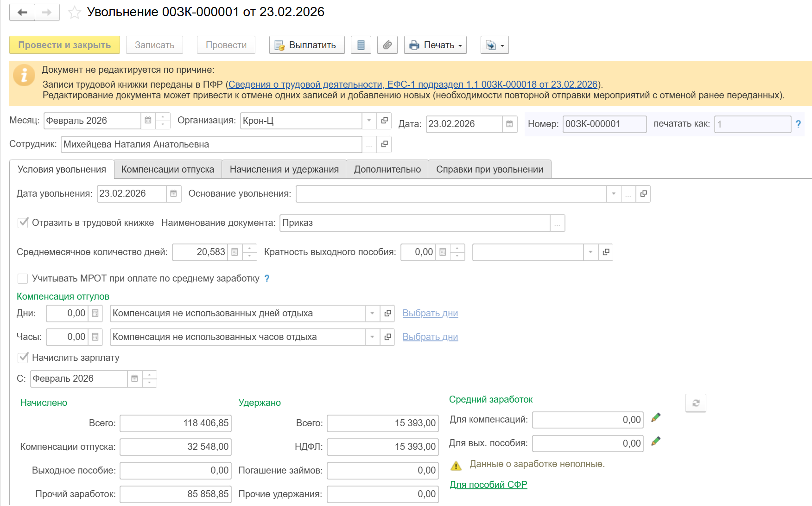The height and width of the screenshot is (506, 812).
Task: Switch to Компенсации отпуска tab
Action: [167, 170]
